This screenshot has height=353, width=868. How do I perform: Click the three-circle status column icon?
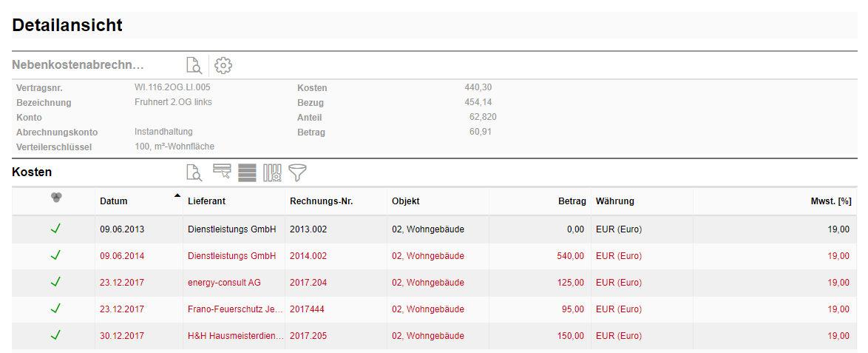point(56,198)
